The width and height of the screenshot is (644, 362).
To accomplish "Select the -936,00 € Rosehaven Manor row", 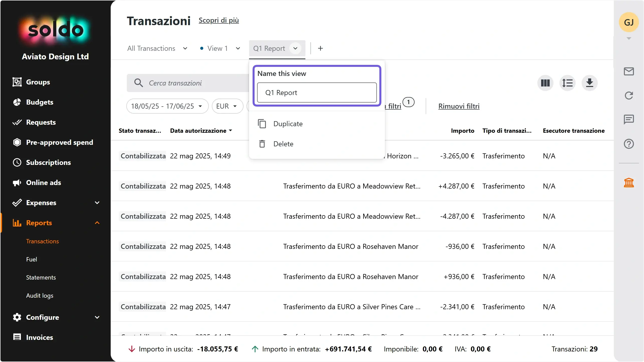I will click(362, 246).
